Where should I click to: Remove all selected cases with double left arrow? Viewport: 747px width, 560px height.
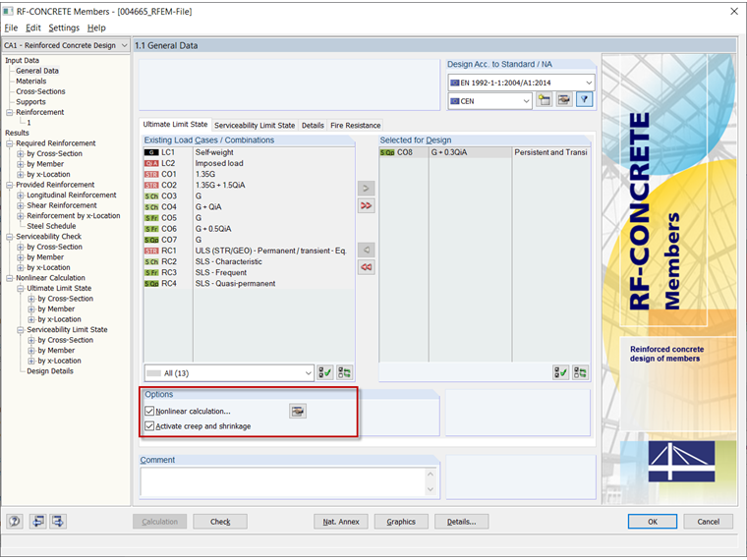[x=366, y=267]
